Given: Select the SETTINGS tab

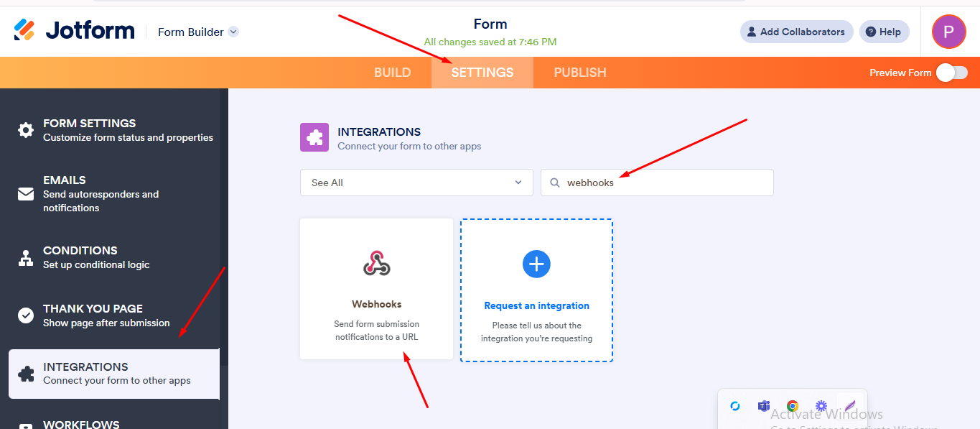Looking at the screenshot, I should [482, 73].
